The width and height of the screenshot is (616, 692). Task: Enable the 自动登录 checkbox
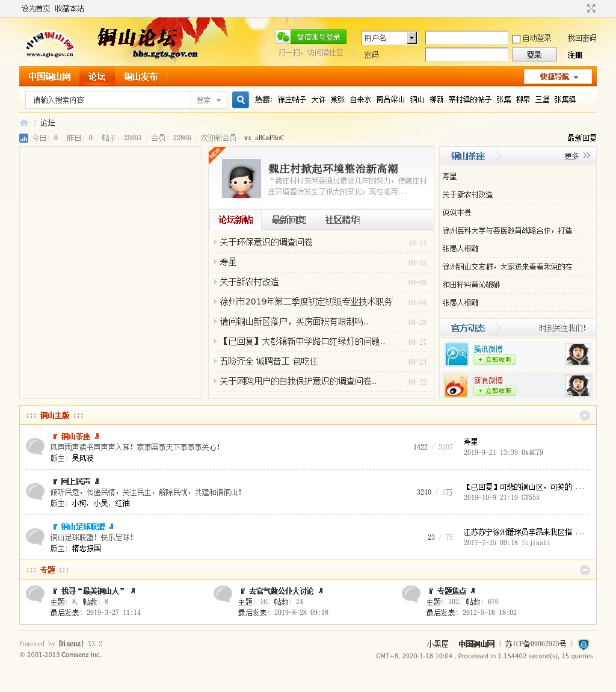(516, 39)
